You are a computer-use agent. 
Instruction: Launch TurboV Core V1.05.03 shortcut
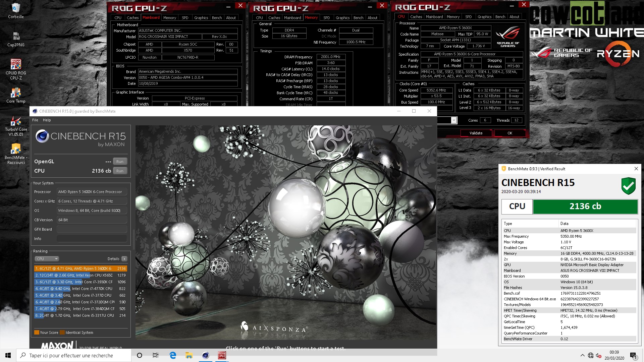16,126
